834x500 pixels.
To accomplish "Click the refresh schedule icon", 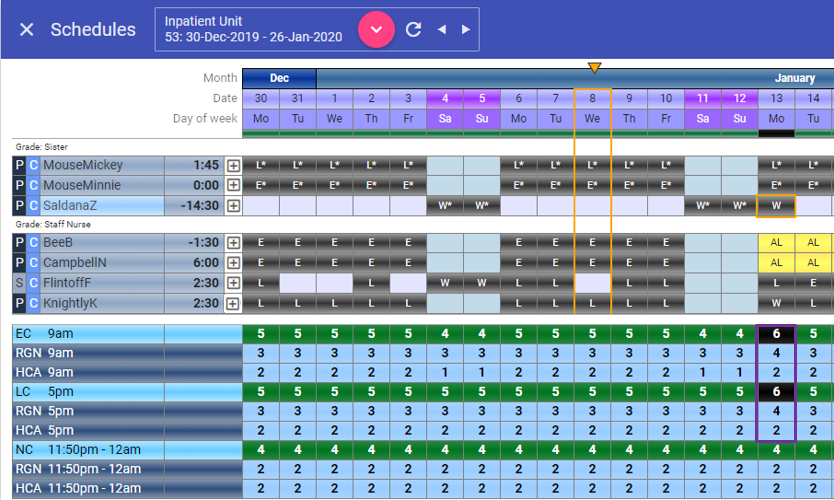I will pyautogui.click(x=413, y=29).
